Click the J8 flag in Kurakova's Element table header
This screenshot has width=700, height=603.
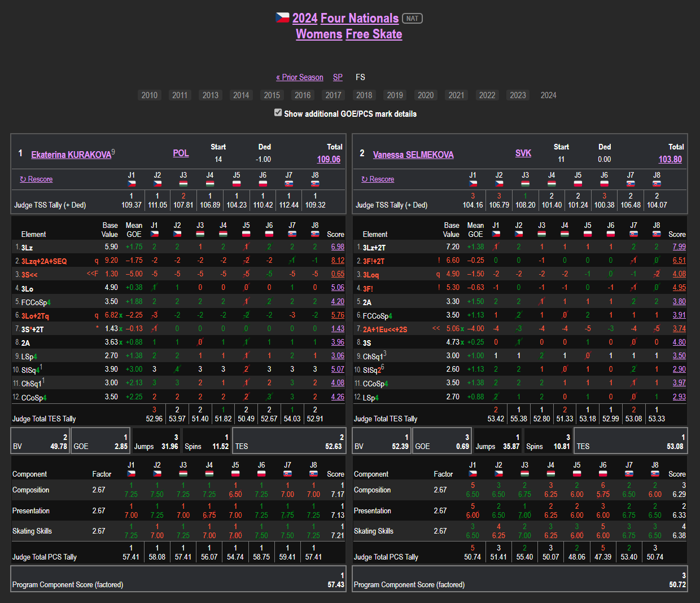click(x=315, y=234)
